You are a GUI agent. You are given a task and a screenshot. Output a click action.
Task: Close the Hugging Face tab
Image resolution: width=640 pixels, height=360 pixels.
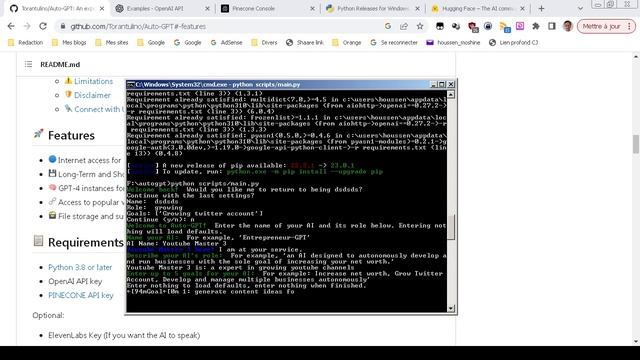(x=522, y=8)
